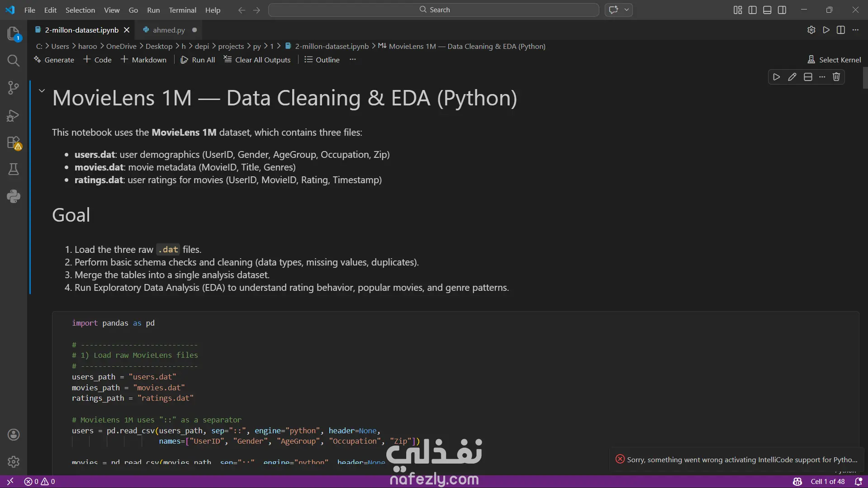868x488 pixels.
Task: Open the Help menu
Action: point(213,10)
